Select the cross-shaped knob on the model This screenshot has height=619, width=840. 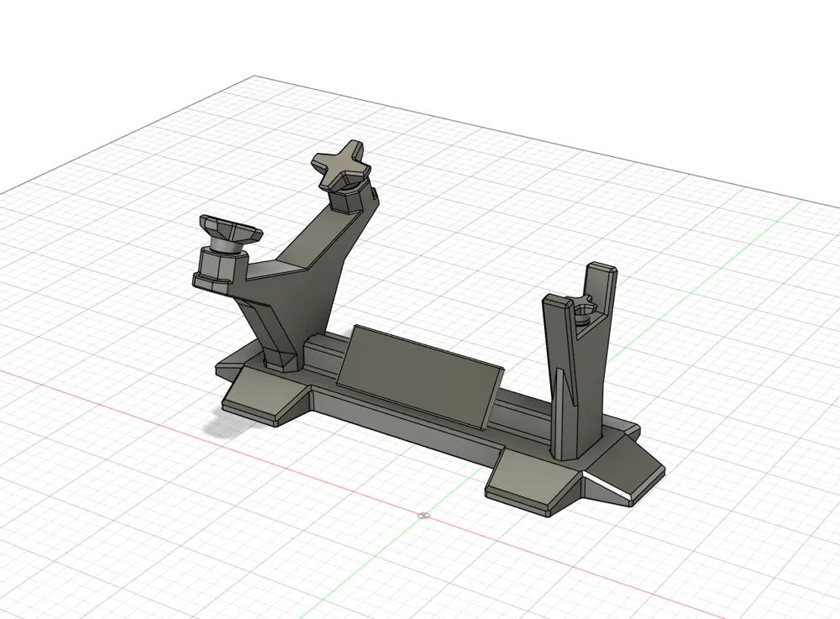[x=341, y=165]
